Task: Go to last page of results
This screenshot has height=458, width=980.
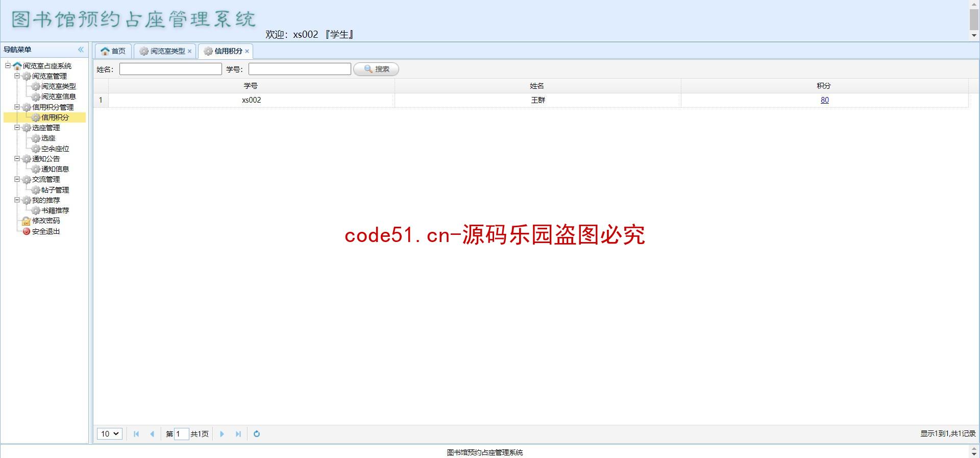Action: pos(238,434)
